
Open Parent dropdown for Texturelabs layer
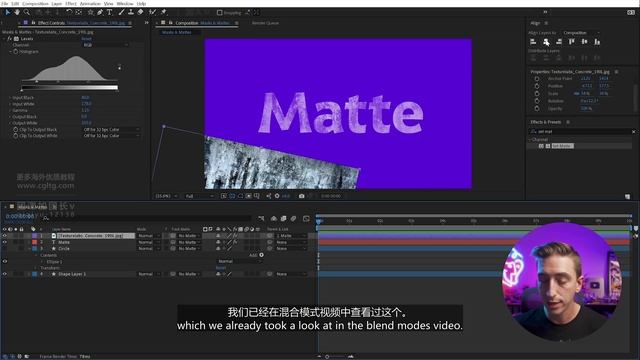point(291,236)
